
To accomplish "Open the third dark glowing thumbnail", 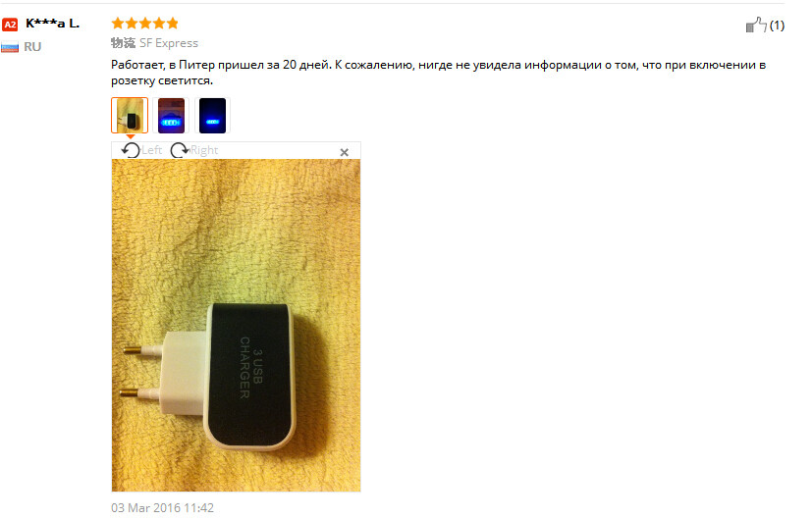I will coord(212,116).
